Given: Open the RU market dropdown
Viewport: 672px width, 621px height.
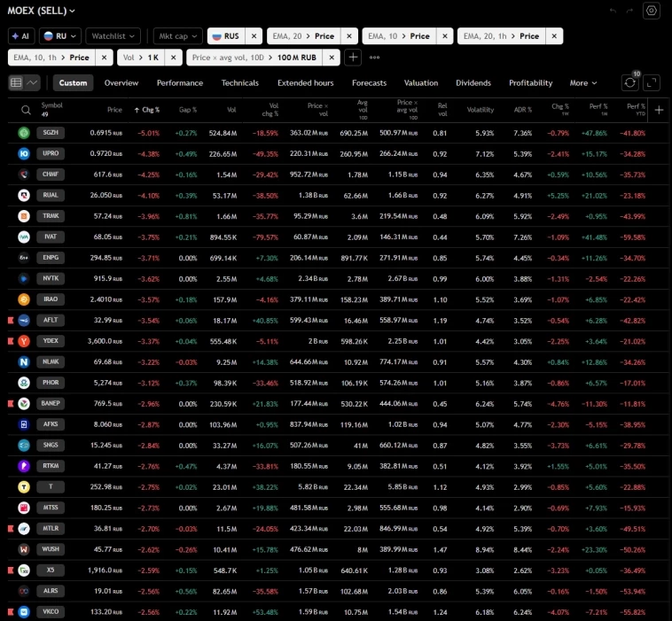Looking at the screenshot, I should [x=60, y=36].
